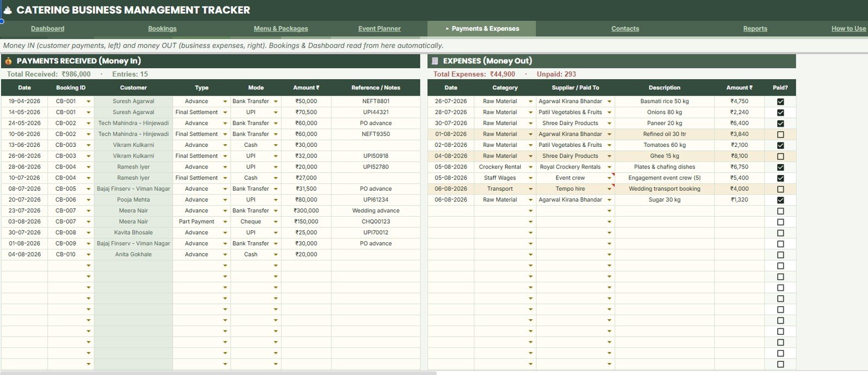The height and width of the screenshot is (375, 868).
Task: Open the Dashboard tab
Action: 47,29
